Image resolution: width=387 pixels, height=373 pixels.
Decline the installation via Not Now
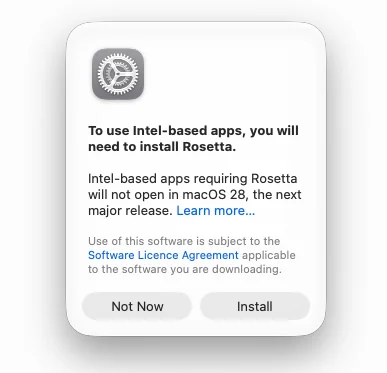coord(137,306)
